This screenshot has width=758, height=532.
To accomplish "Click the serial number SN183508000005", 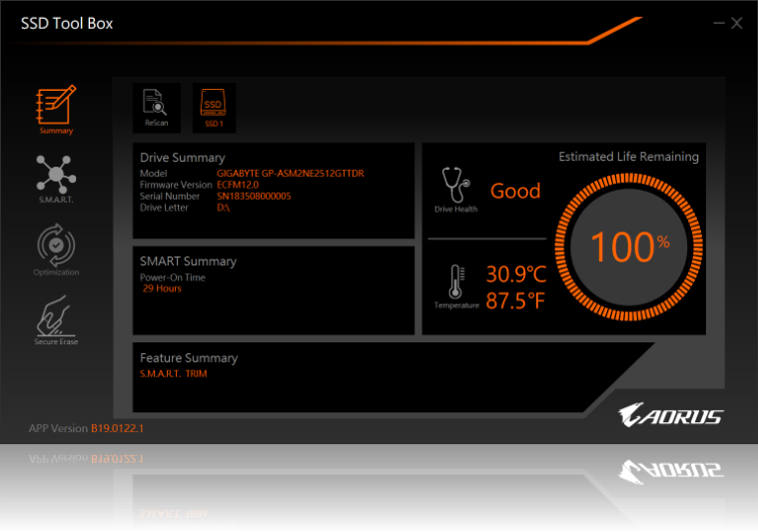I will 254,196.
